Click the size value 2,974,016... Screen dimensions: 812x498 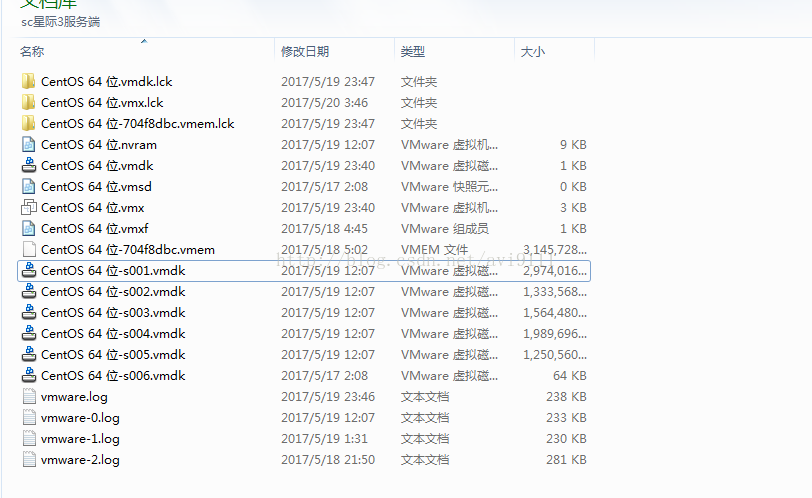tap(555, 271)
